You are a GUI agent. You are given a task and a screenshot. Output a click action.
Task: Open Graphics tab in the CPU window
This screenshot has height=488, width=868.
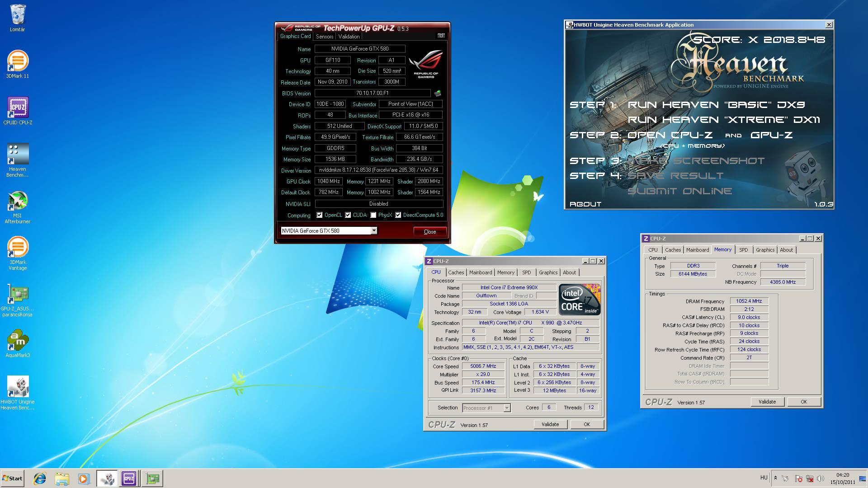coord(548,272)
